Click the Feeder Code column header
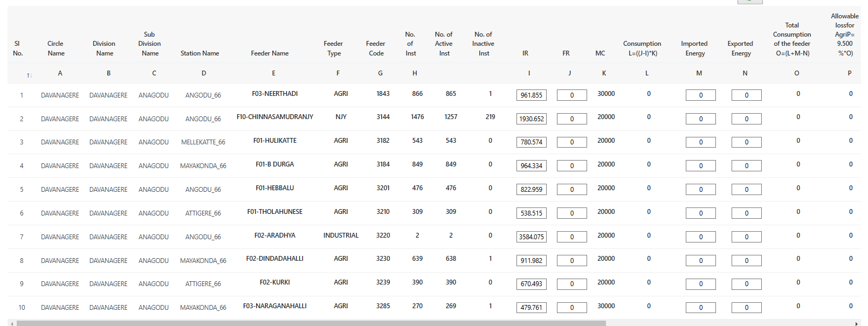Screen dimensions: 868x326 click(x=376, y=48)
